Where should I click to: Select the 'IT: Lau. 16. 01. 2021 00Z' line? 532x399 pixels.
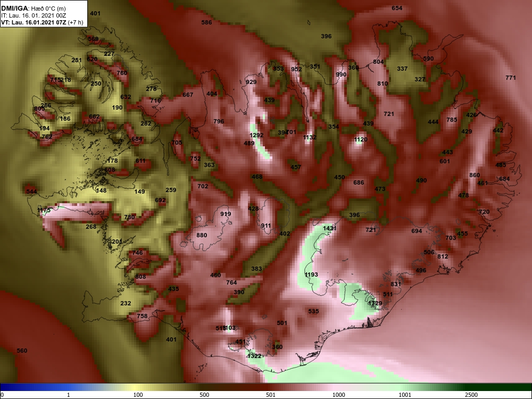[30, 15]
